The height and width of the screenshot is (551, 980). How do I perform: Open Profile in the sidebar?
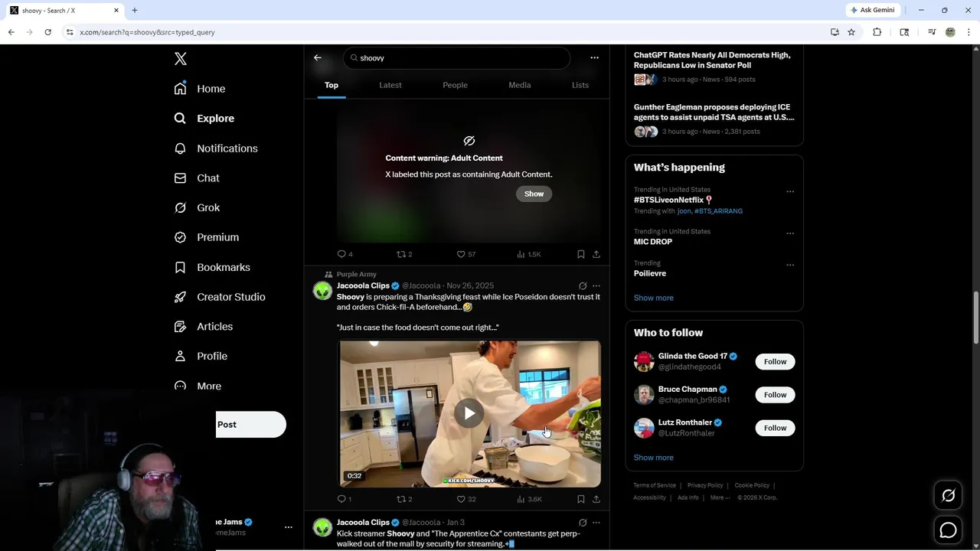pyautogui.click(x=201, y=357)
